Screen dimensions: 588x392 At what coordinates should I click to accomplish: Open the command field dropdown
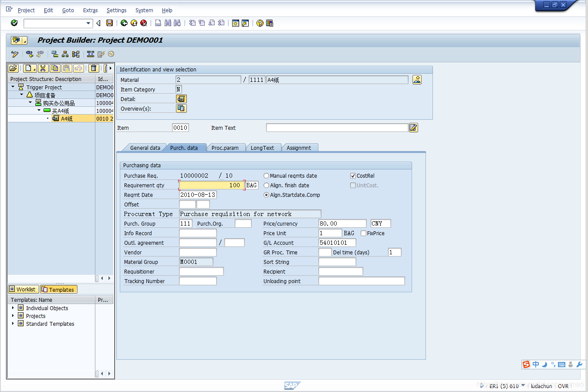point(88,23)
